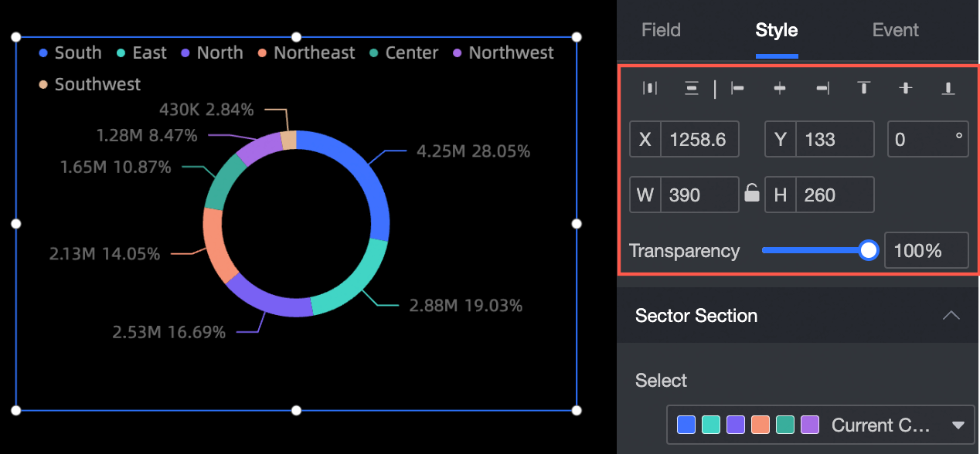Align the widget to the right edge
The height and width of the screenshot is (454, 980).
pos(822,88)
